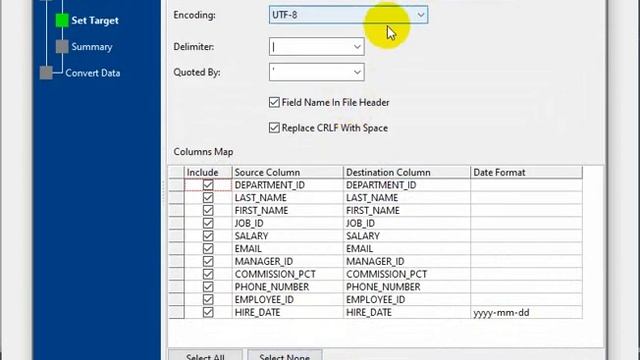
Task: Click the Destination Column header
Action: coord(407,172)
